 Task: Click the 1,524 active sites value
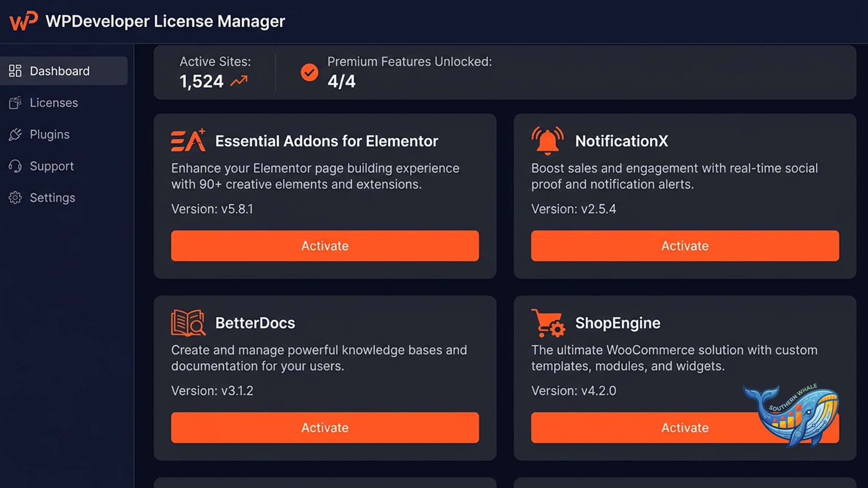click(201, 81)
